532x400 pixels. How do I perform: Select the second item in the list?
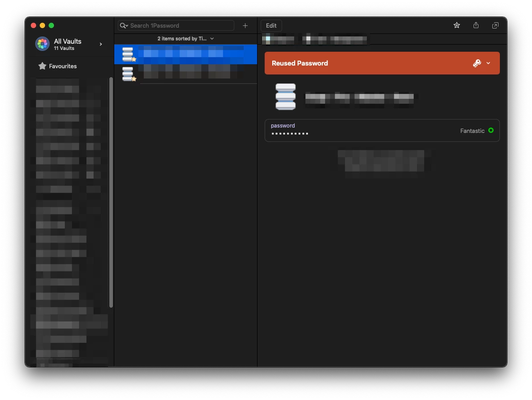click(186, 74)
